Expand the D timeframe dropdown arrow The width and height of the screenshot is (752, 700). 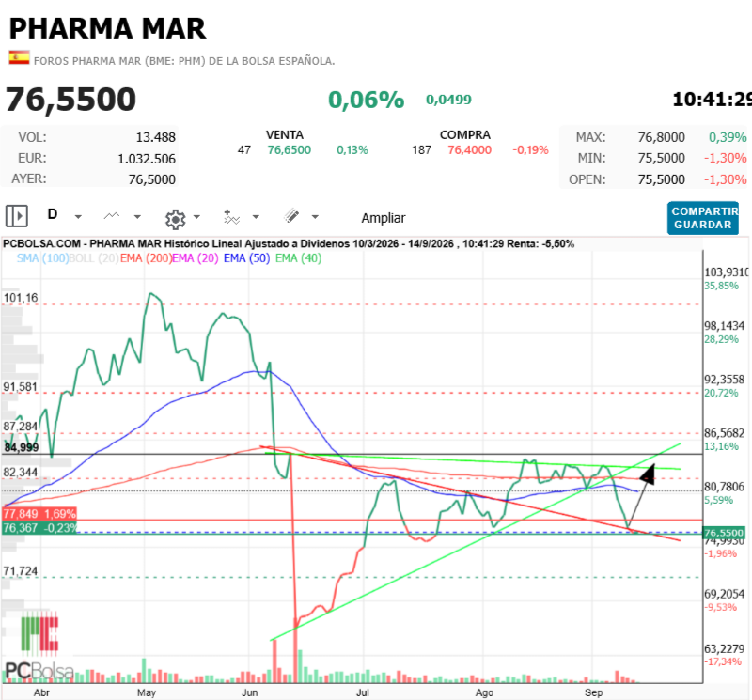(78, 217)
